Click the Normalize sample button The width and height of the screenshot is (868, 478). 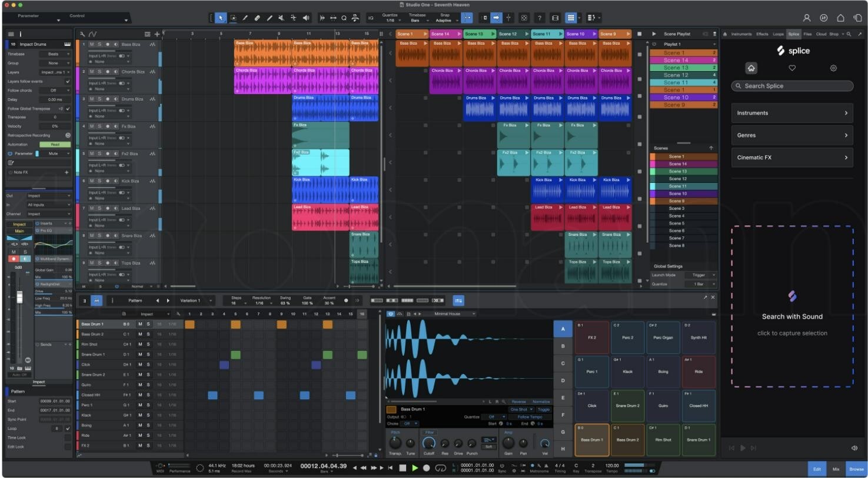(541, 402)
